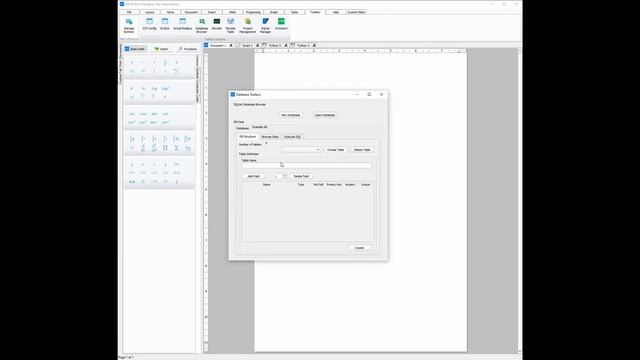Screen dimensions: 640x360
Task: Activate the Python 3 document tab
Action: tap(274, 45)
